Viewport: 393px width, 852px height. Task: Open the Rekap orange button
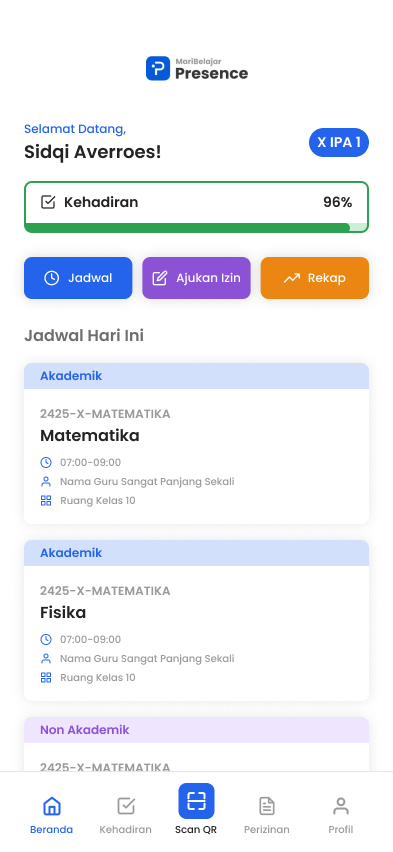[315, 278]
